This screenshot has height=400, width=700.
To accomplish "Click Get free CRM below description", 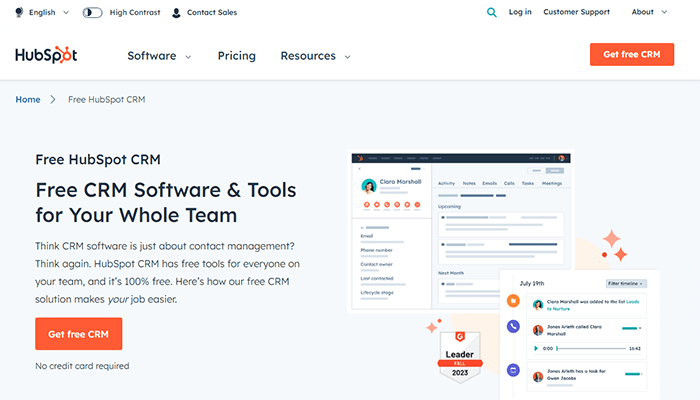I will pos(78,334).
